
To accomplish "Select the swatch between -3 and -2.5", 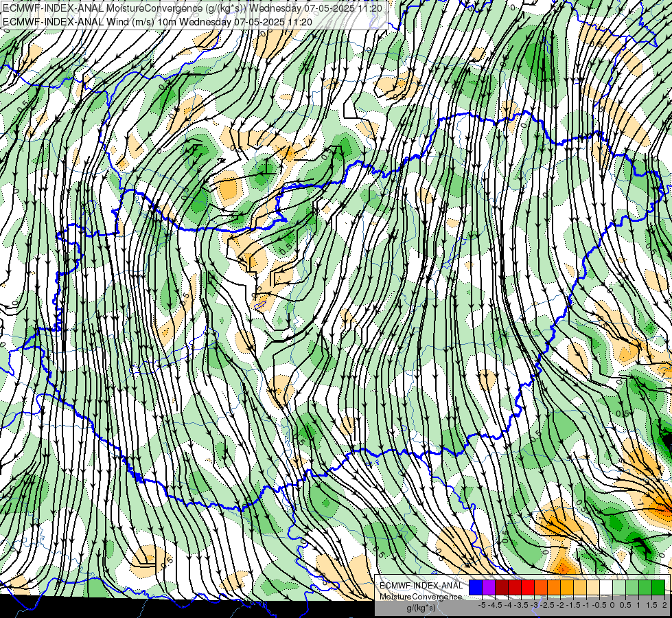I will 541,587.
